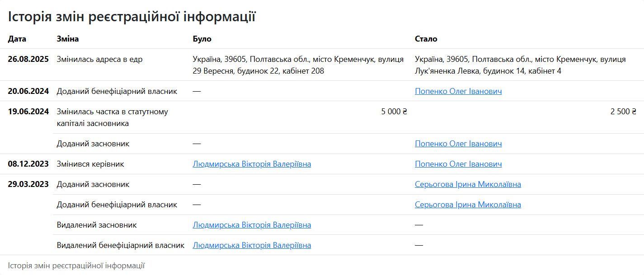Viewport: 644px width, 275px height.
Task: Click the old address with 29 Вересня street
Action: tap(298, 65)
